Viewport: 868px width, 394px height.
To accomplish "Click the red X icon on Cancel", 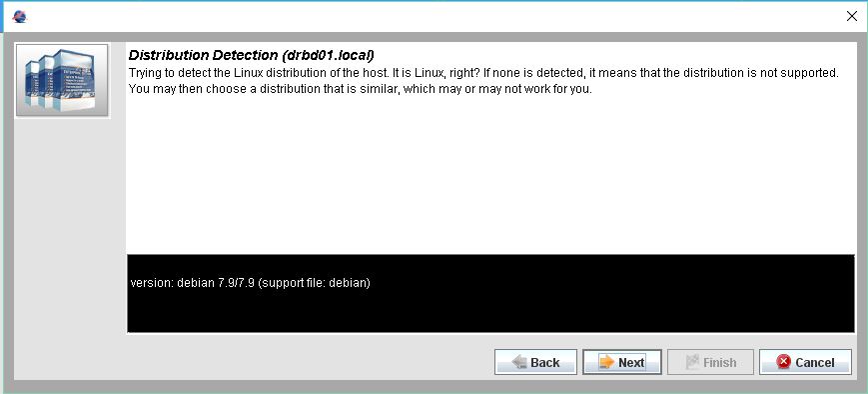I will [784, 362].
